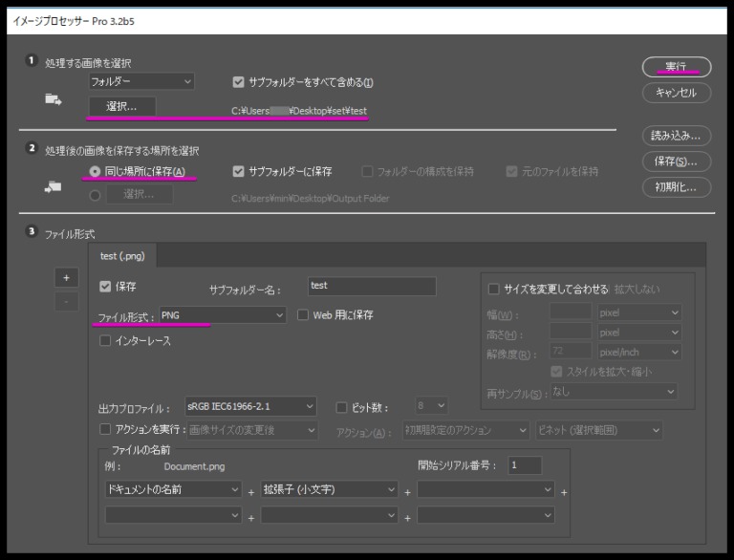
Task: Click the サブフォルダー名 text field
Action: point(371,286)
